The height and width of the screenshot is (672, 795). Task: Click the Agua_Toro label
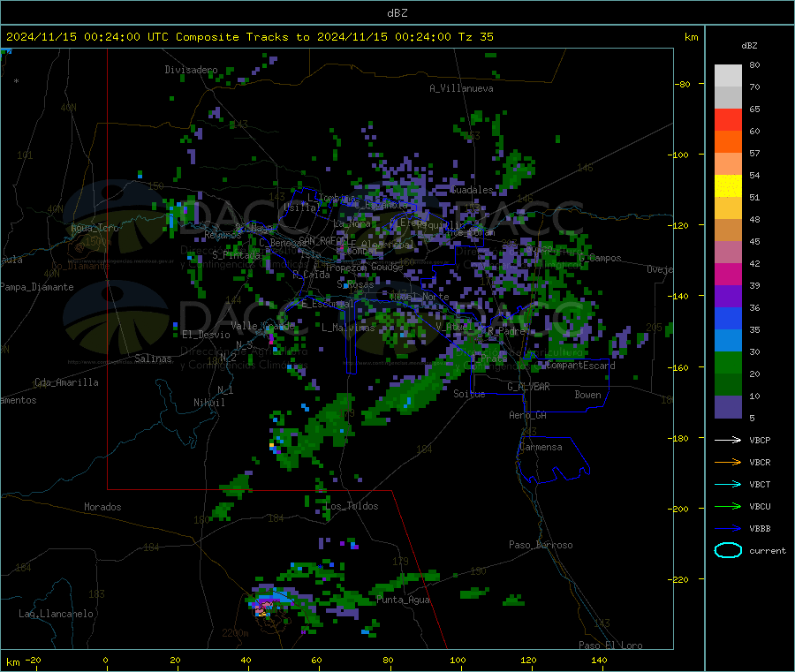(95, 228)
